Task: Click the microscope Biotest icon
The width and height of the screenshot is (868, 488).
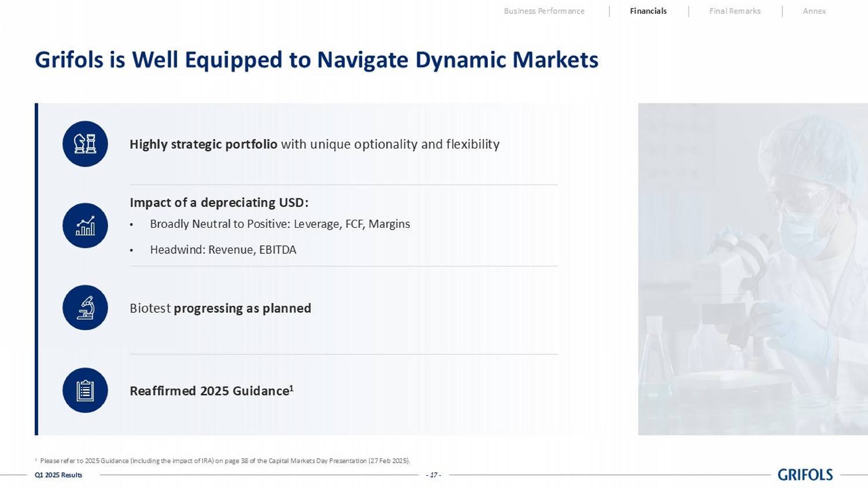Action: coord(85,308)
